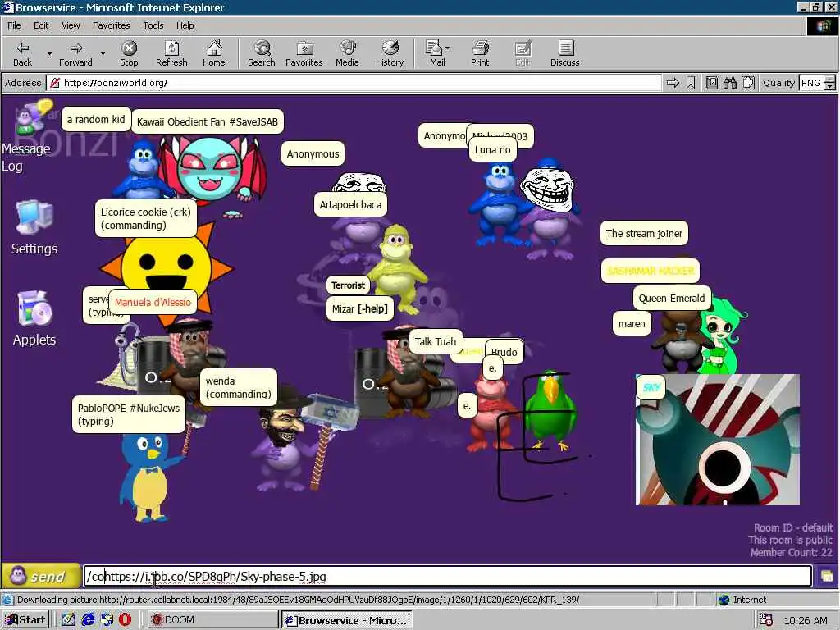
Task: Open the Applets panel
Action: click(x=34, y=319)
